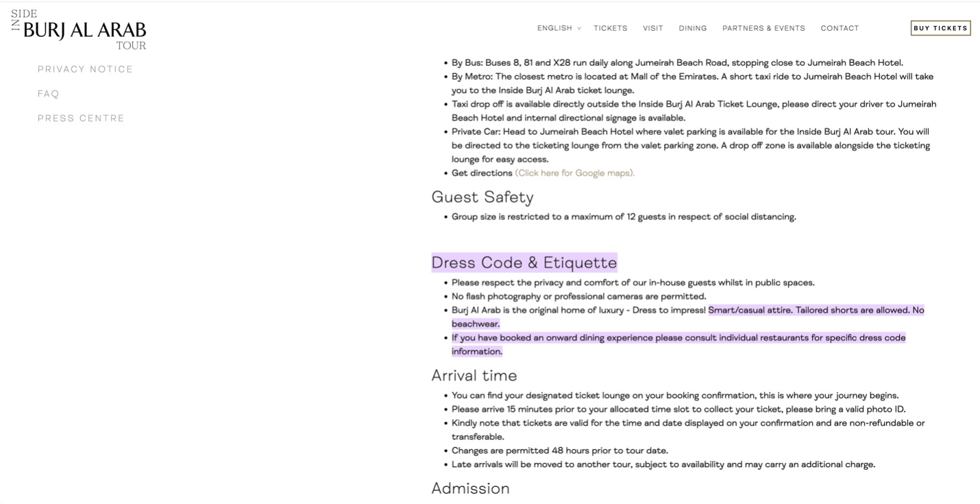Open the CONTACT page

point(840,28)
